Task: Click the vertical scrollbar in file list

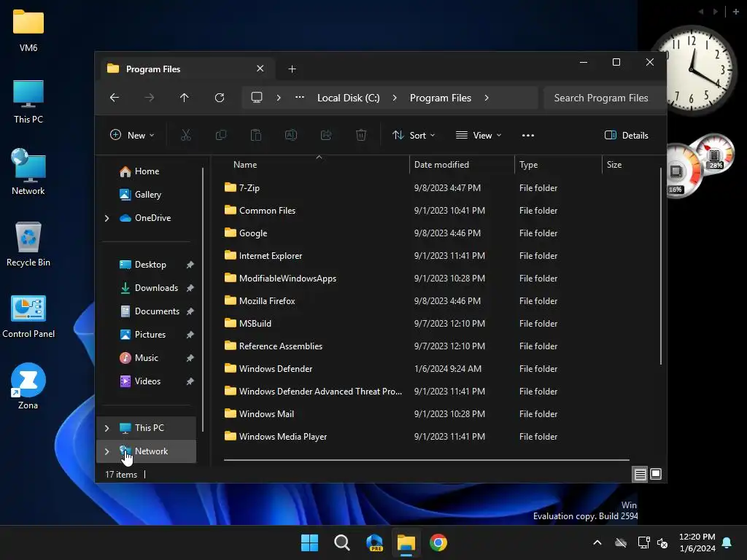Action: (661, 267)
